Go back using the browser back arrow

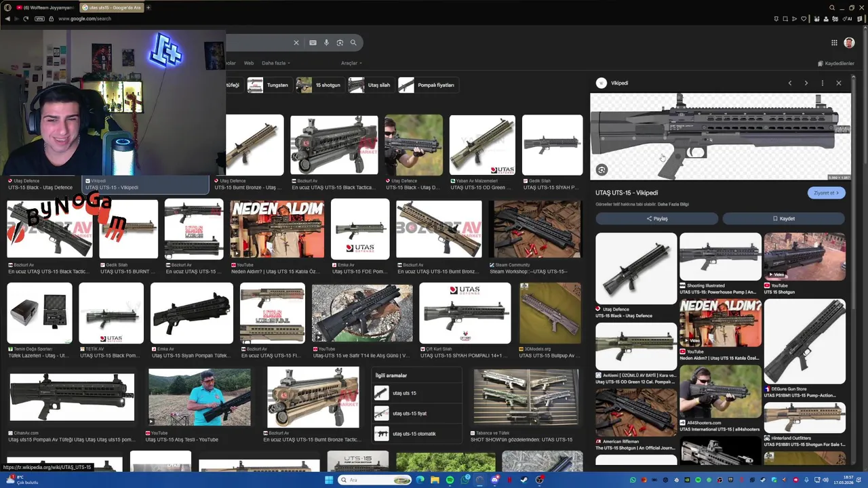(x=7, y=18)
